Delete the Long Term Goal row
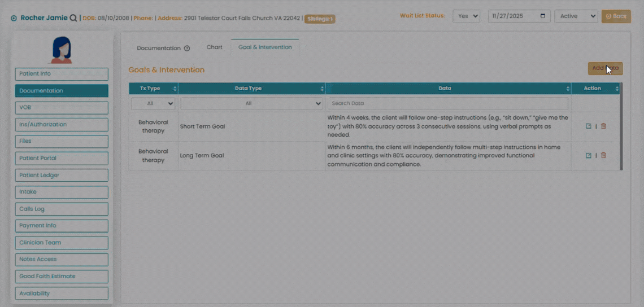This screenshot has height=307, width=644. [603, 155]
